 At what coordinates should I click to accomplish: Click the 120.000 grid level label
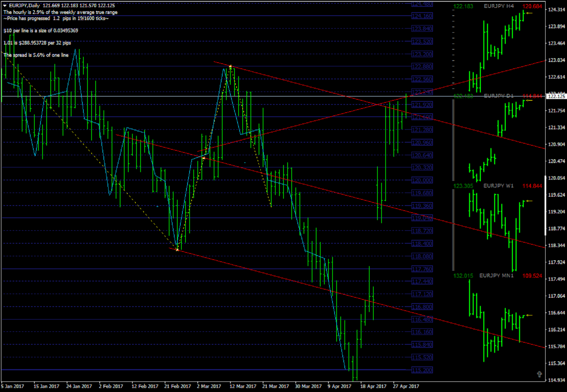[422, 180]
